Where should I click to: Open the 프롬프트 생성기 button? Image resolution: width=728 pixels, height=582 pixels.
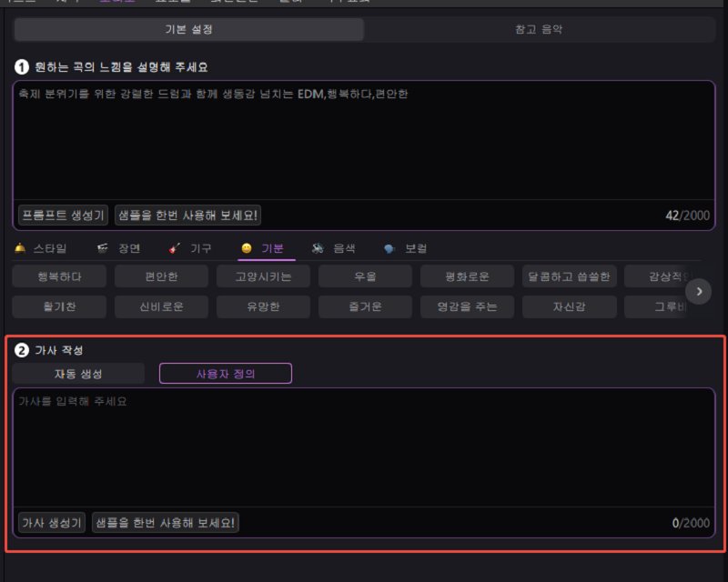pyautogui.click(x=63, y=215)
